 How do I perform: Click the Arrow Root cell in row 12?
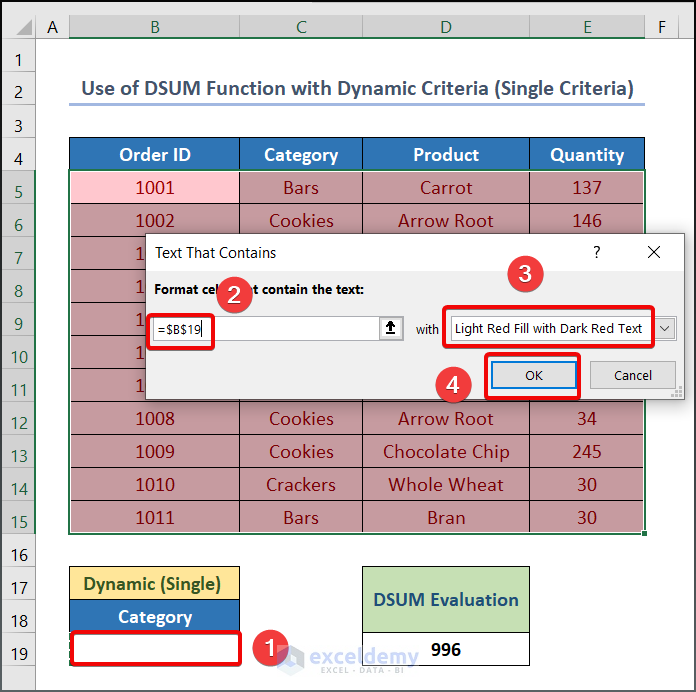tap(446, 419)
